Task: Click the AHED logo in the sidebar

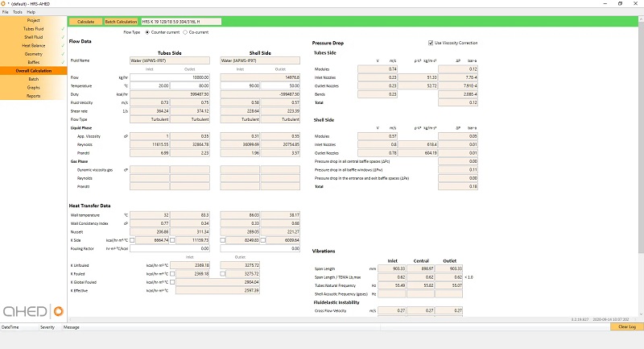Action: pos(31,311)
